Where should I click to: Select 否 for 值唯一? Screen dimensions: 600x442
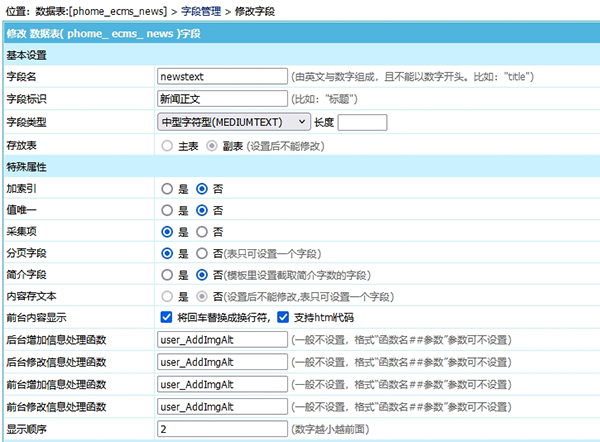202,210
